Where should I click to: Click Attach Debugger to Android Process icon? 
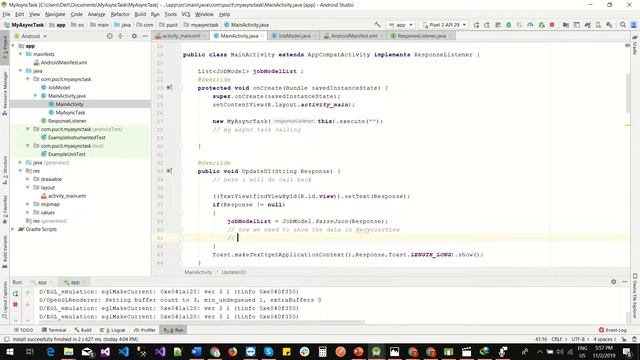tap(541, 25)
